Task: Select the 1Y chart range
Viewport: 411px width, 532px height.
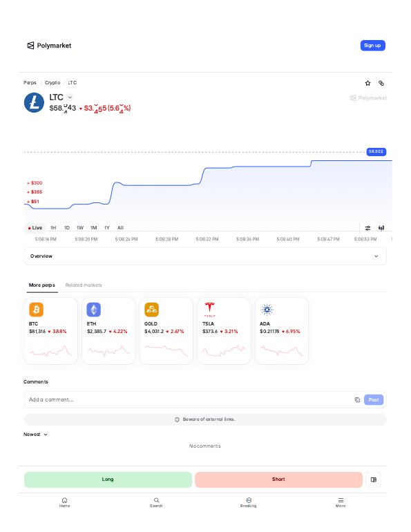Action: click(107, 228)
